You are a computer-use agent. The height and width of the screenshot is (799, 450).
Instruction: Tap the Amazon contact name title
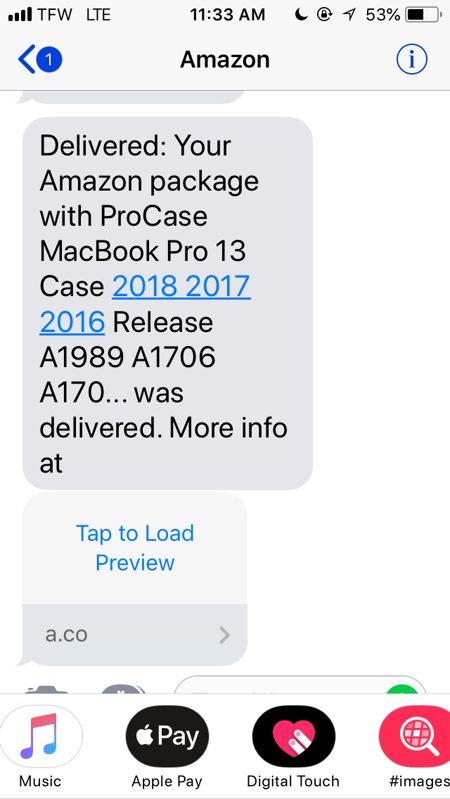tap(225, 60)
